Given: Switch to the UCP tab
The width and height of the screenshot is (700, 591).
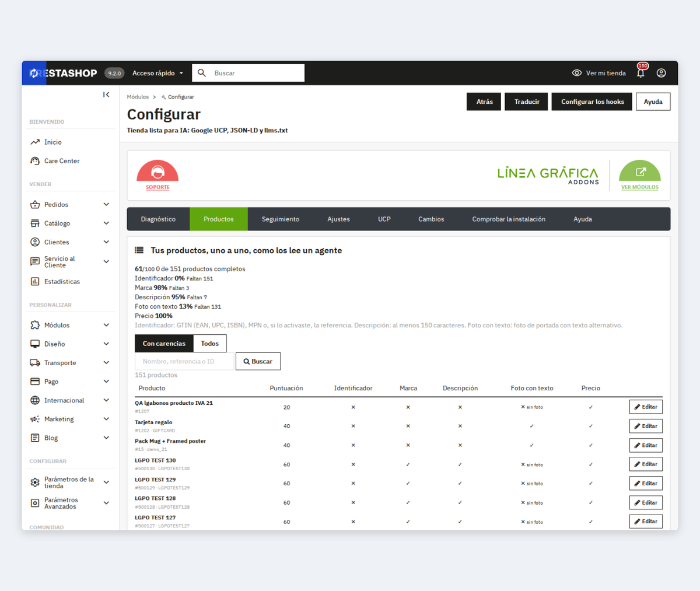Looking at the screenshot, I should [x=384, y=219].
